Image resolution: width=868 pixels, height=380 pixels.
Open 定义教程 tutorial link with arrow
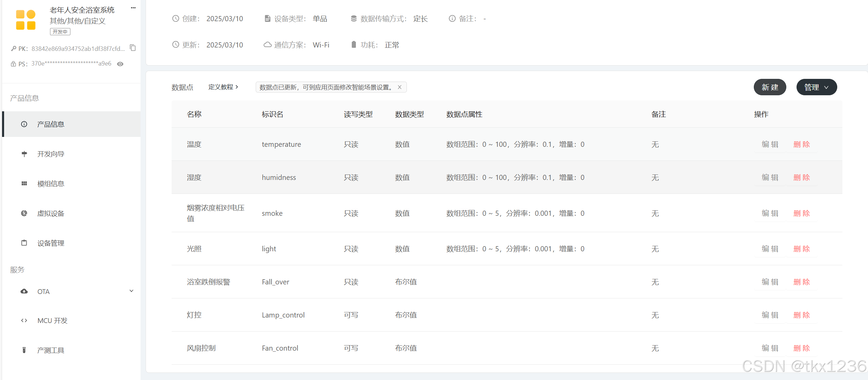[x=223, y=87]
